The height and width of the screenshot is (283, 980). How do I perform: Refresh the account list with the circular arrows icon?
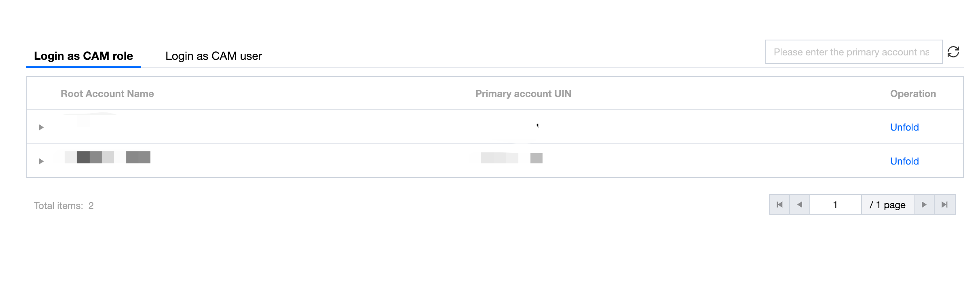coord(953,52)
